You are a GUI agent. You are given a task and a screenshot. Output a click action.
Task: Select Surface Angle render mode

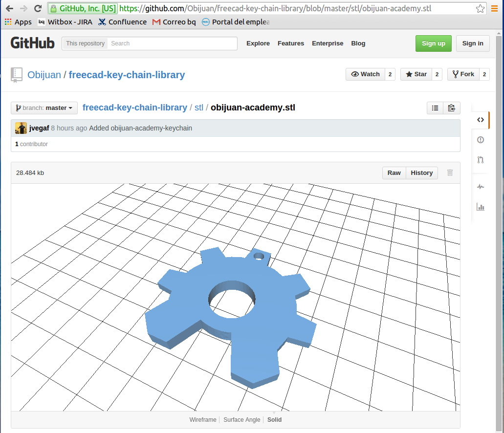[242, 419]
